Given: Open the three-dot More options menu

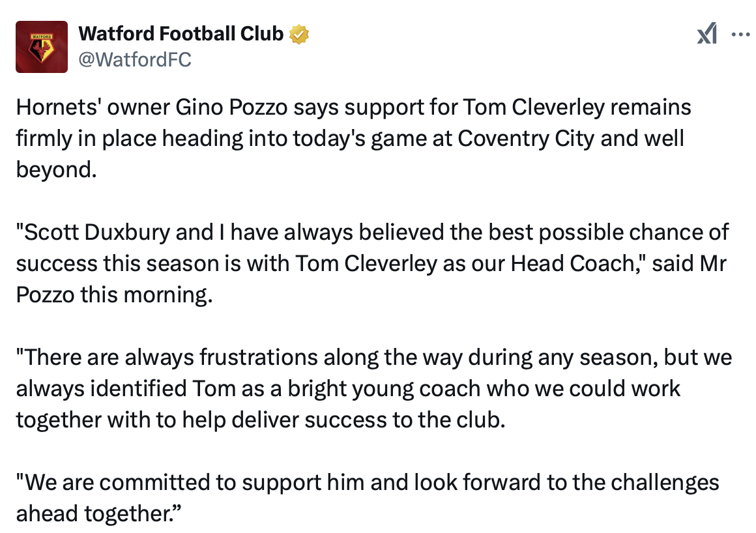Looking at the screenshot, I should click(x=741, y=34).
